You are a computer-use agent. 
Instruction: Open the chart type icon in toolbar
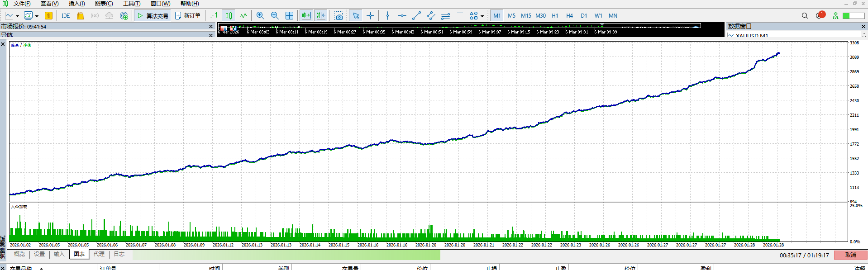tap(9, 16)
